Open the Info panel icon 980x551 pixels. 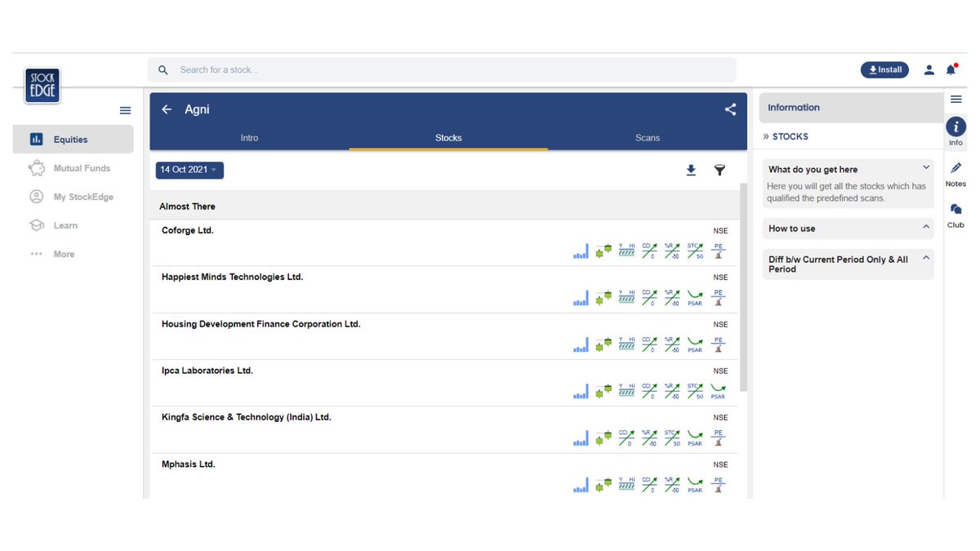(x=955, y=127)
